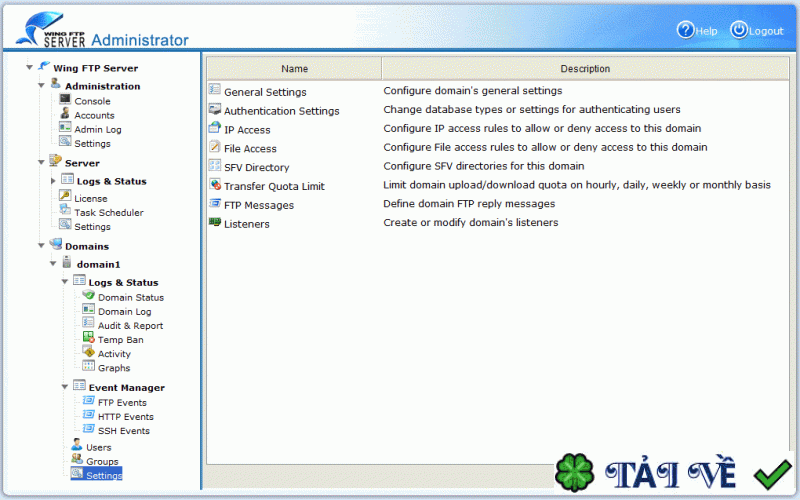This screenshot has width=800, height=500.
Task: Click the SFV Directory row icon
Action: pyautogui.click(x=215, y=165)
